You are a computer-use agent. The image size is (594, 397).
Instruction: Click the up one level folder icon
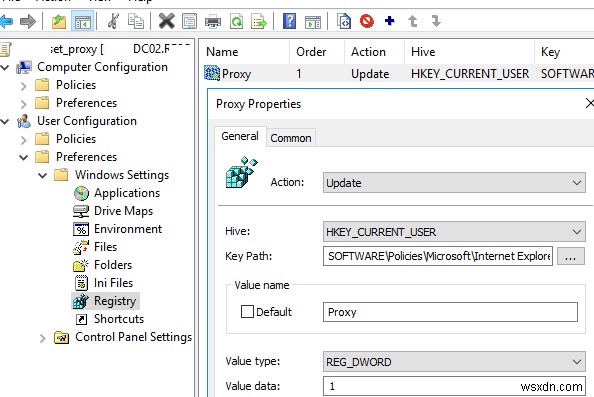pos(59,21)
